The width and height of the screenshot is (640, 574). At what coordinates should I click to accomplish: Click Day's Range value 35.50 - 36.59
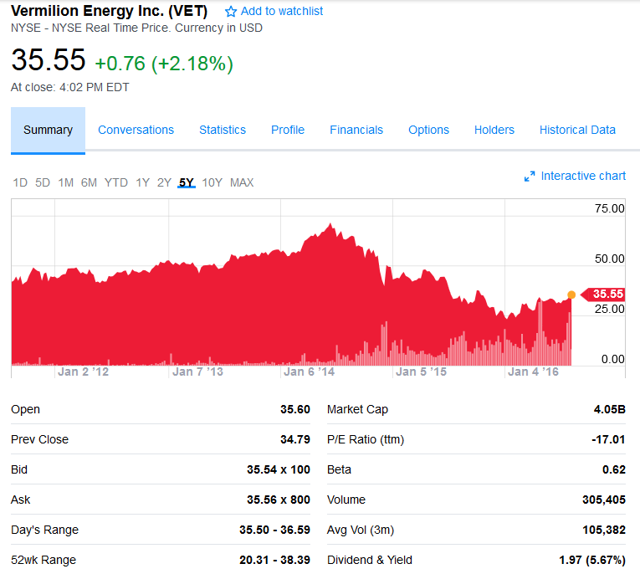point(275,530)
